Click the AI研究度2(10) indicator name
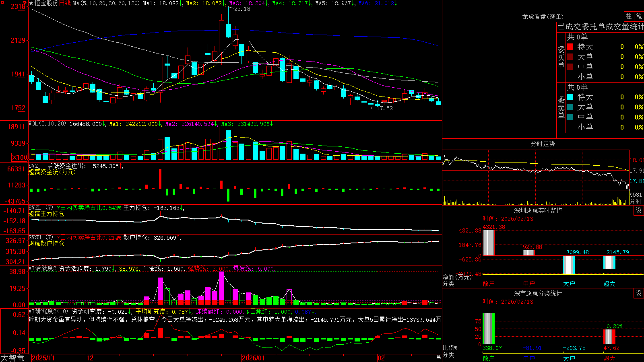The height and width of the screenshot is (362, 644). click(x=48, y=311)
